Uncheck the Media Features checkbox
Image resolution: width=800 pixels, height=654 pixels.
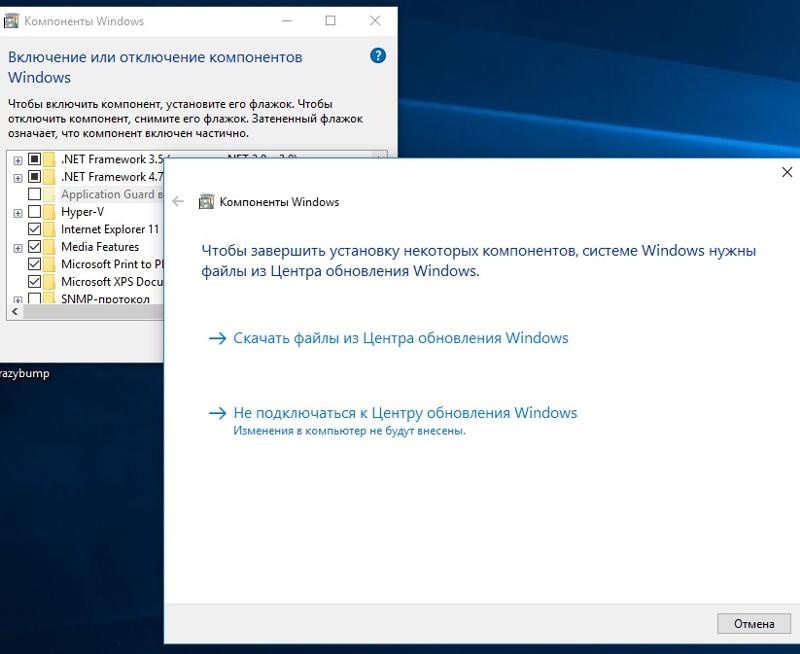(34, 246)
